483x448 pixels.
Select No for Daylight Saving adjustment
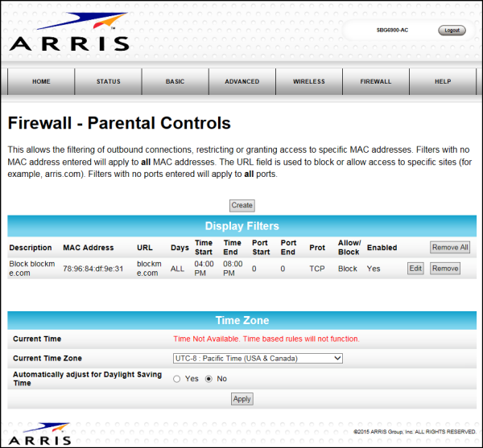tap(209, 379)
